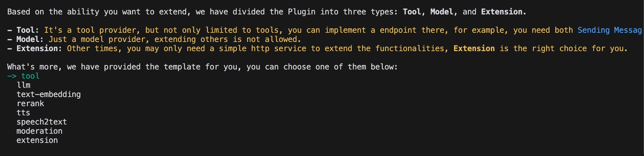The width and height of the screenshot is (644, 156).
Task: Click bold Model in the first sentence
Action: click(442, 12)
